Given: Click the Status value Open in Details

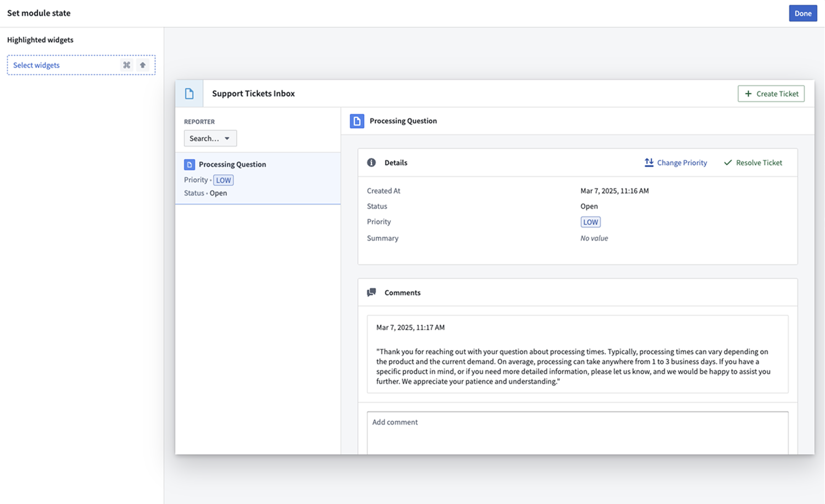Looking at the screenshot, I should point(589,207).
